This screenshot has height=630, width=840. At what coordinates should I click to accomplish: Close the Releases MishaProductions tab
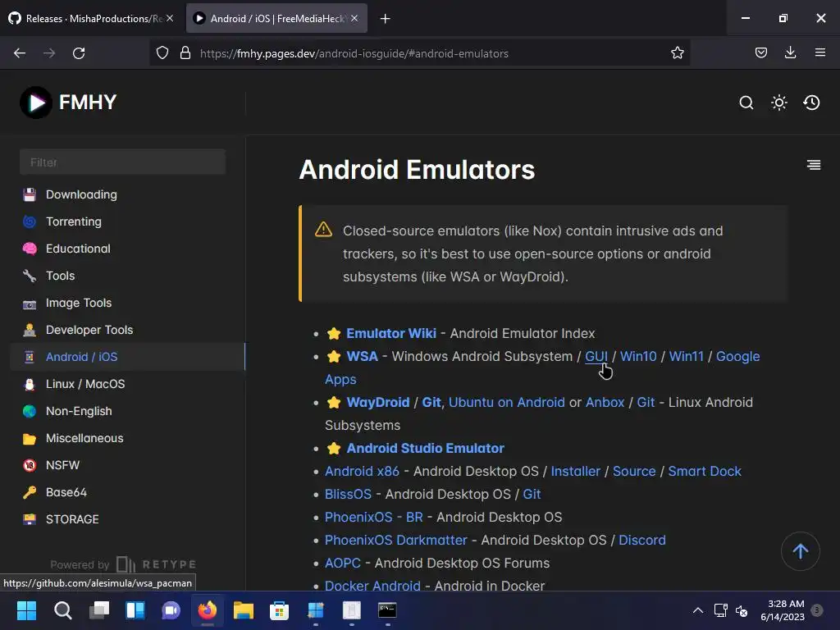[x=169, y=18]
